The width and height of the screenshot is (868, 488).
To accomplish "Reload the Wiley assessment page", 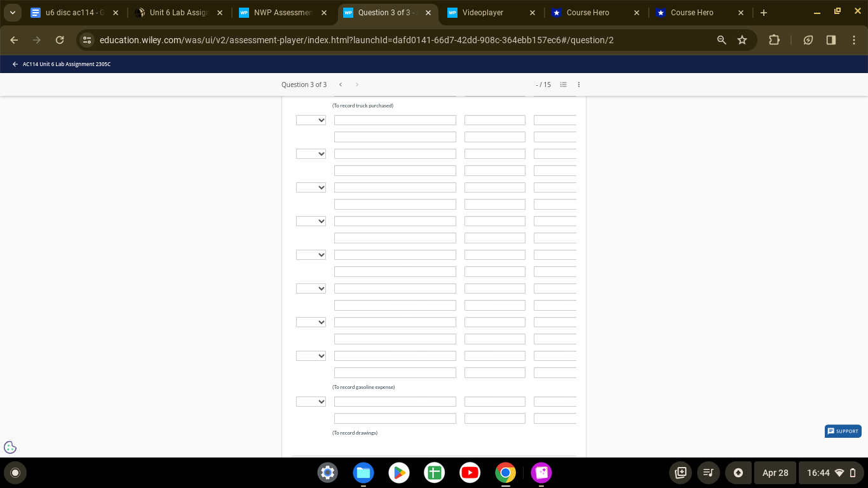I will [x=60, y=40].
